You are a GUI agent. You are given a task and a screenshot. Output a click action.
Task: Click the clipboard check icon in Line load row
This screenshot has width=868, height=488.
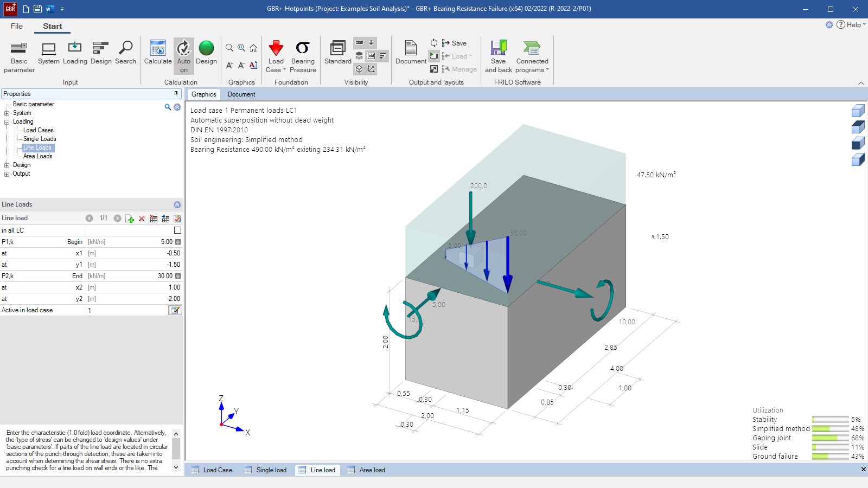tap(177, 219)
